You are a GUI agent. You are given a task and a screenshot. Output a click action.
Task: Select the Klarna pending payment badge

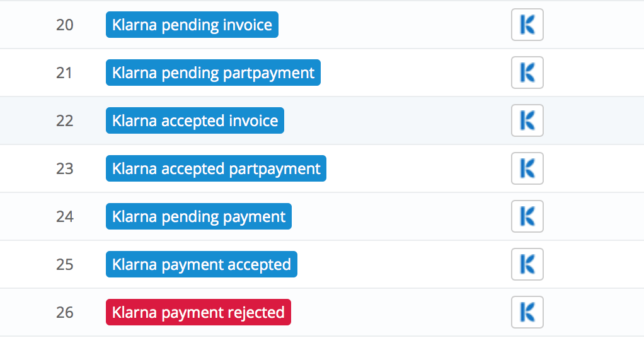pos(198,216)
